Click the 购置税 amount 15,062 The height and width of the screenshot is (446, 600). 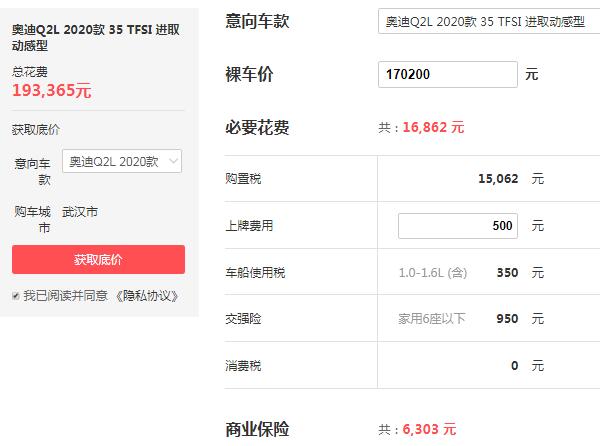click(x=498, y=179)
